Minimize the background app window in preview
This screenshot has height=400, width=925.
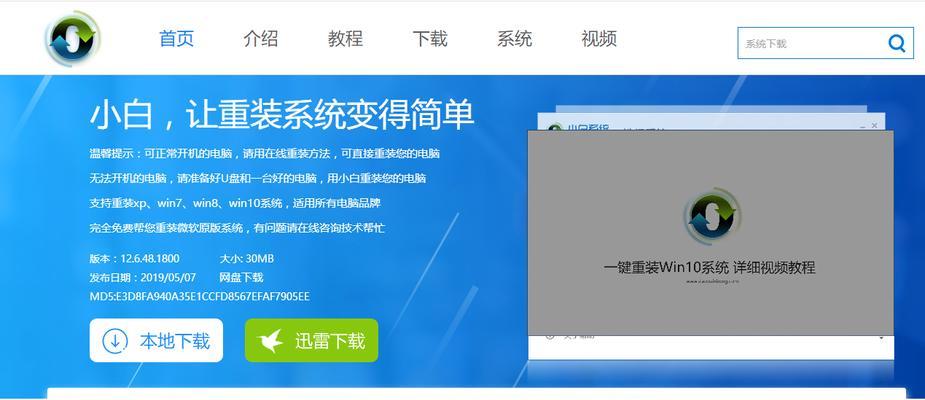pyautogui.click(x=862, y=126)
